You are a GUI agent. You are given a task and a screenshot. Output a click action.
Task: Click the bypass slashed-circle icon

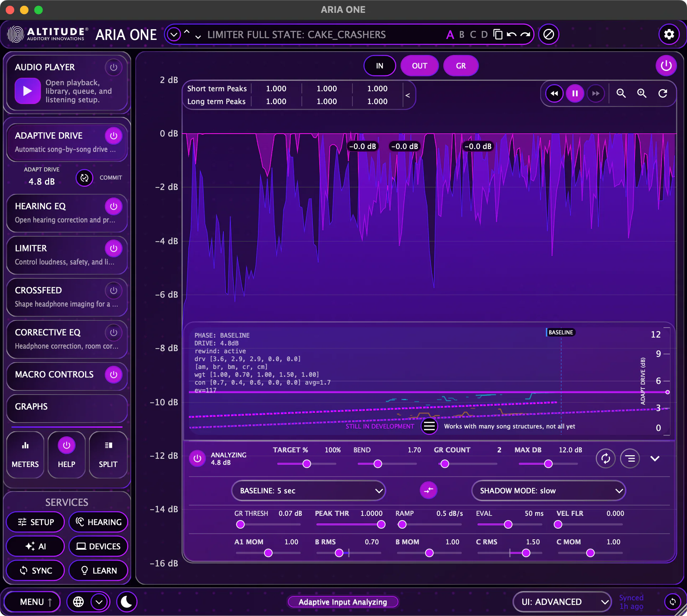pos(549,35)
